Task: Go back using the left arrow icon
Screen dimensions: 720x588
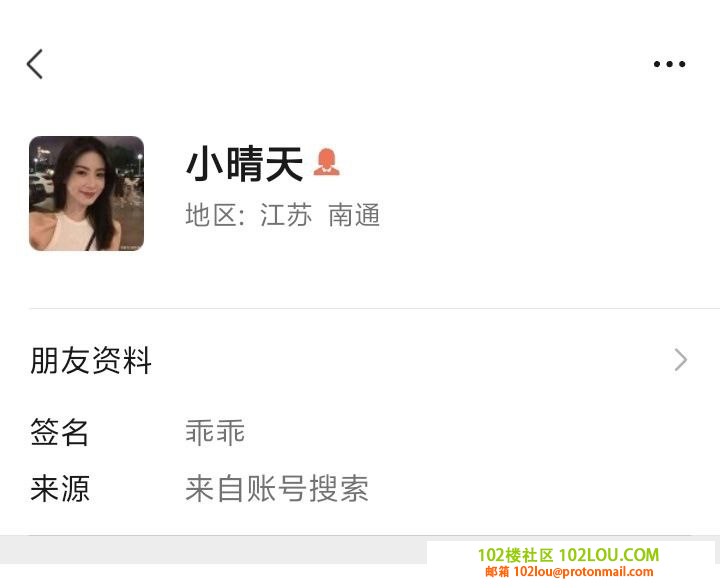Action: (x=35, y=64)
